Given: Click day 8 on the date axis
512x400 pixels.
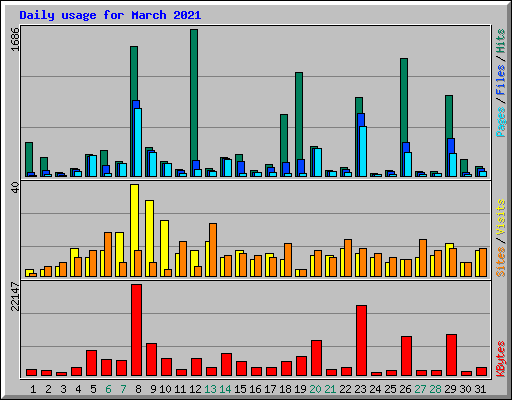Looking at the screenshot, I should [x=138, y=389].
